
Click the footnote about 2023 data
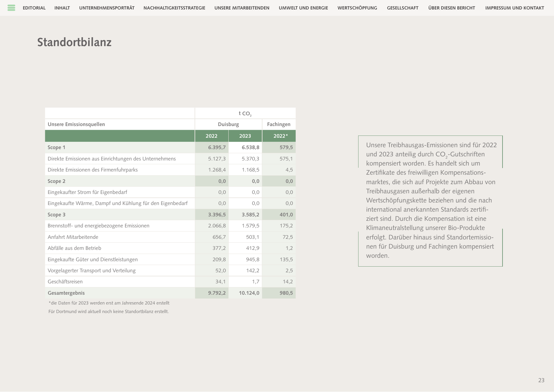109,303
